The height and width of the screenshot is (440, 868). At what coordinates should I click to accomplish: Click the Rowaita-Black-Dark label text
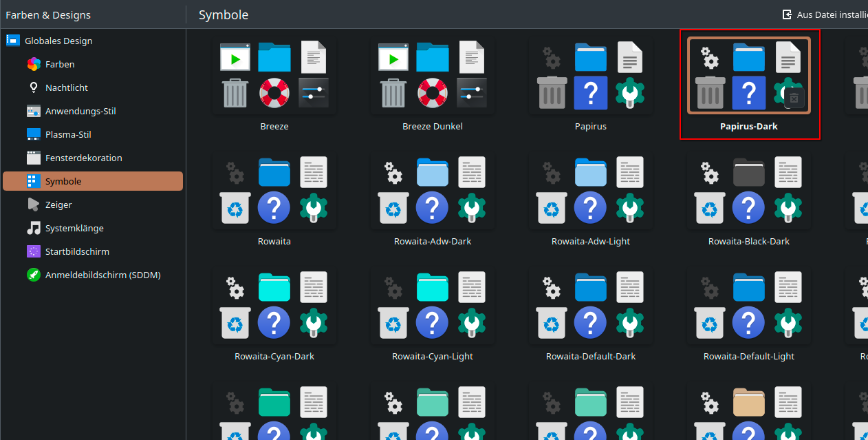tap(749, 242)
